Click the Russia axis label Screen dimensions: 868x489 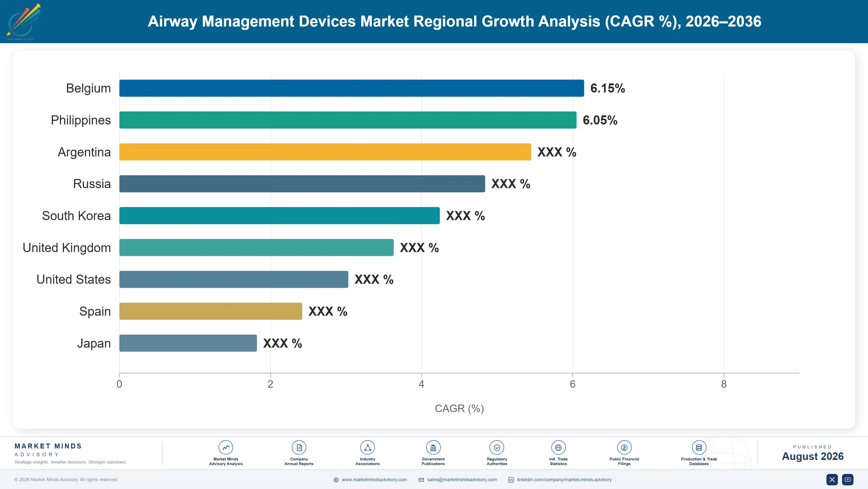click(92, 184)
